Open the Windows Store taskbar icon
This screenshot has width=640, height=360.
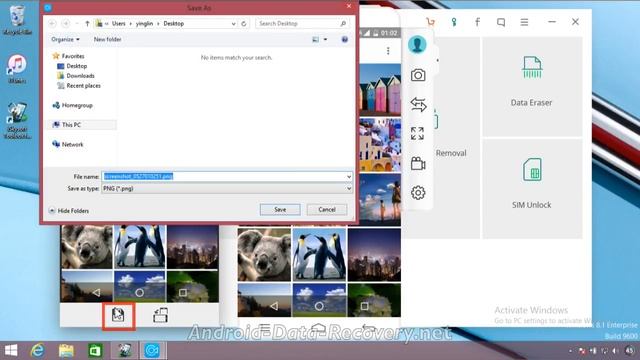coord(95,351)
